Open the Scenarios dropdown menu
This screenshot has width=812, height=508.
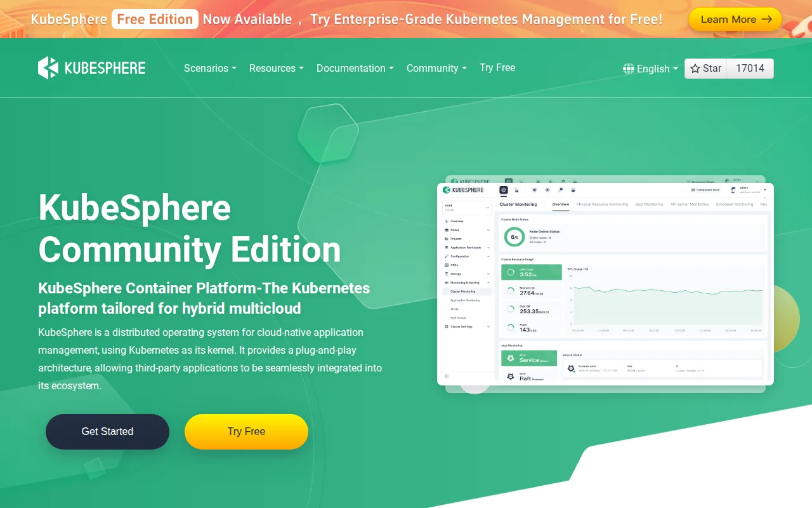pyautogui.click(x=210, y=68)
